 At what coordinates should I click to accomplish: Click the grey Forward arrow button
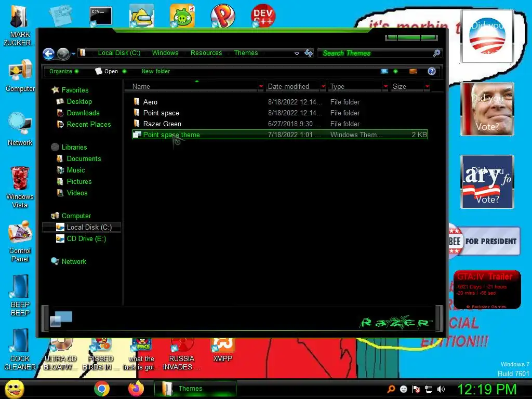[63, 54]
